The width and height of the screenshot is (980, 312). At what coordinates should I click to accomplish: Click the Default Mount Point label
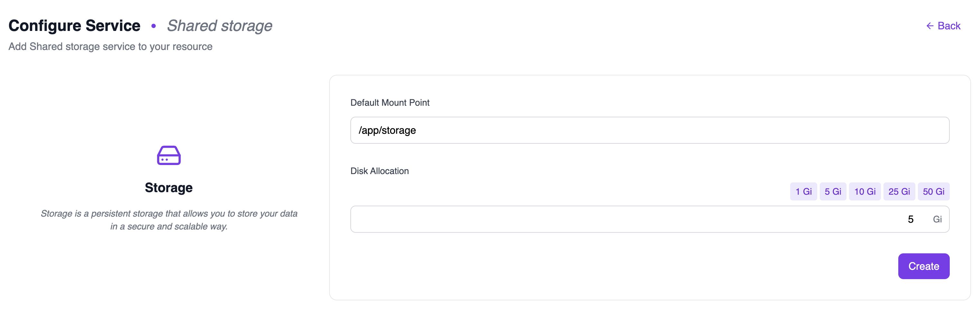(x=390, y=102)
